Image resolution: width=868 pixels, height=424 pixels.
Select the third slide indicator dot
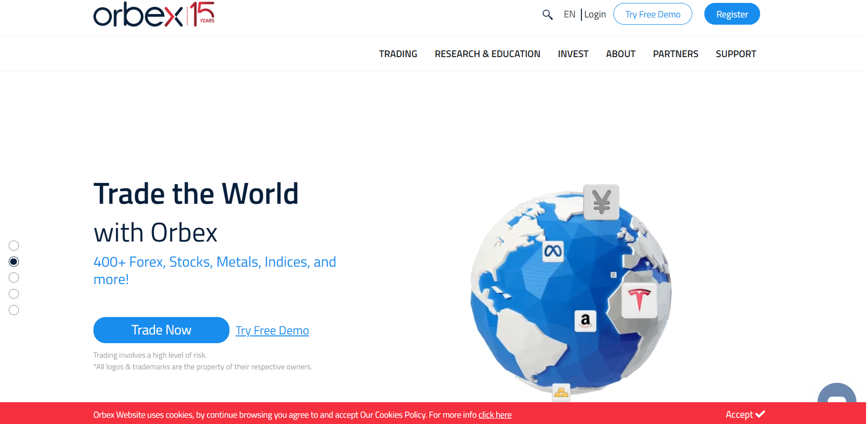coord(14,278)
